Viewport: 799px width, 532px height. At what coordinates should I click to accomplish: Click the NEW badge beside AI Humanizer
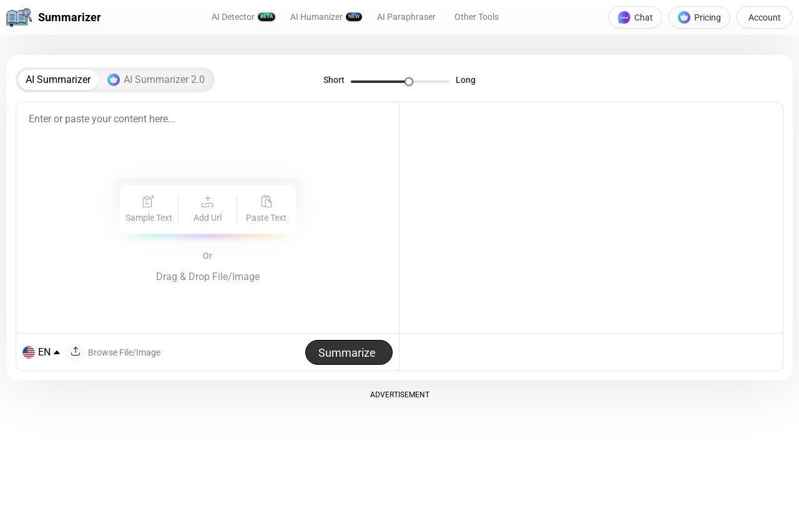coord(354,17)
